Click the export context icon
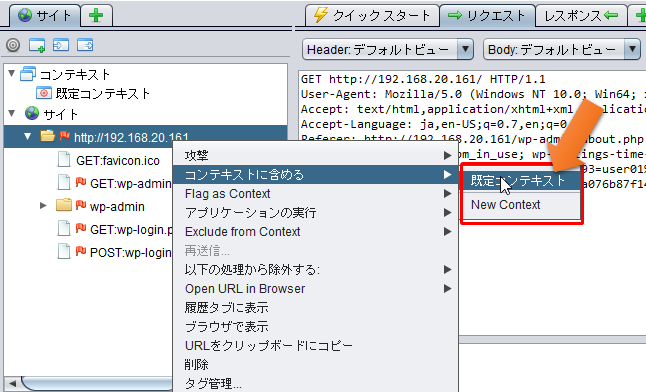The image size is (646, 392). click(x=85, y=45)
